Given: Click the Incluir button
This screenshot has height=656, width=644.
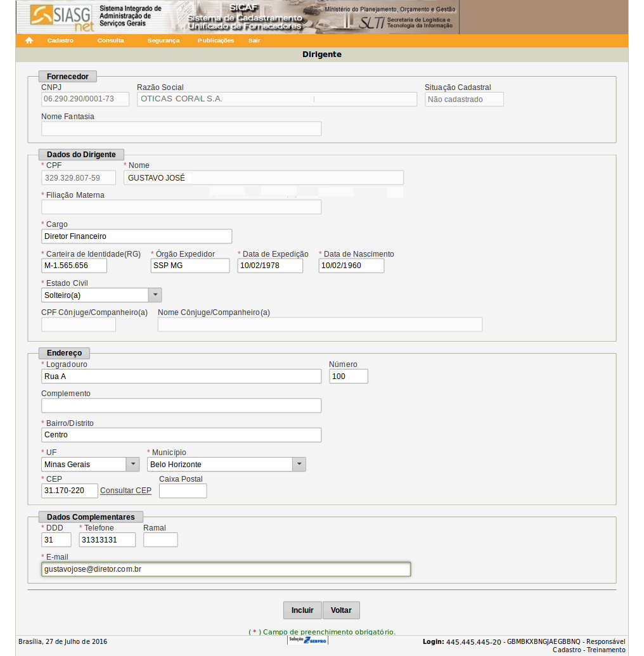Looking at the screenshot, I should [x=302, y=610].
